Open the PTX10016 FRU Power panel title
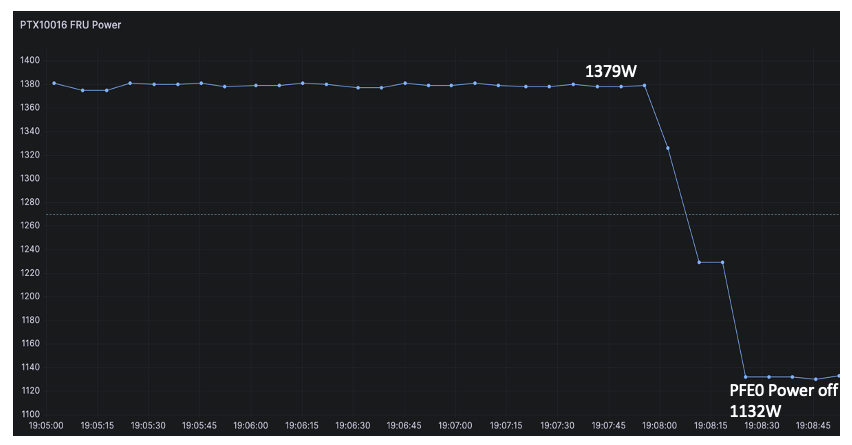The height and width of the screenshot is (445, 852). 71,25
